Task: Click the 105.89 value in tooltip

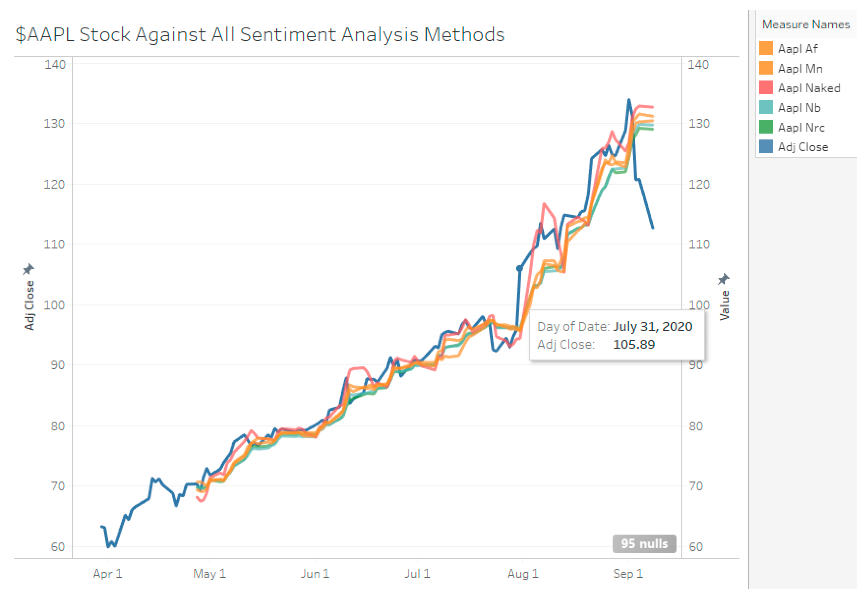Action: coord(634,345)
